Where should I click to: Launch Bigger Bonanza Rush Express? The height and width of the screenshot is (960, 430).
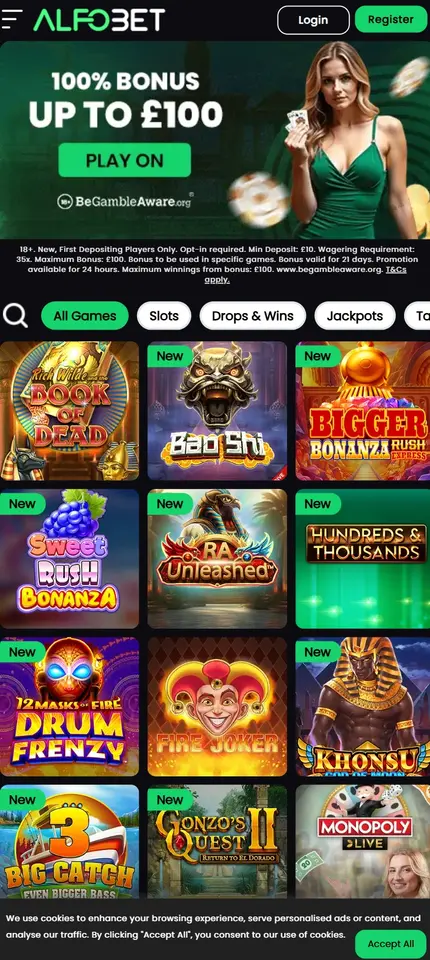[363, 411]
